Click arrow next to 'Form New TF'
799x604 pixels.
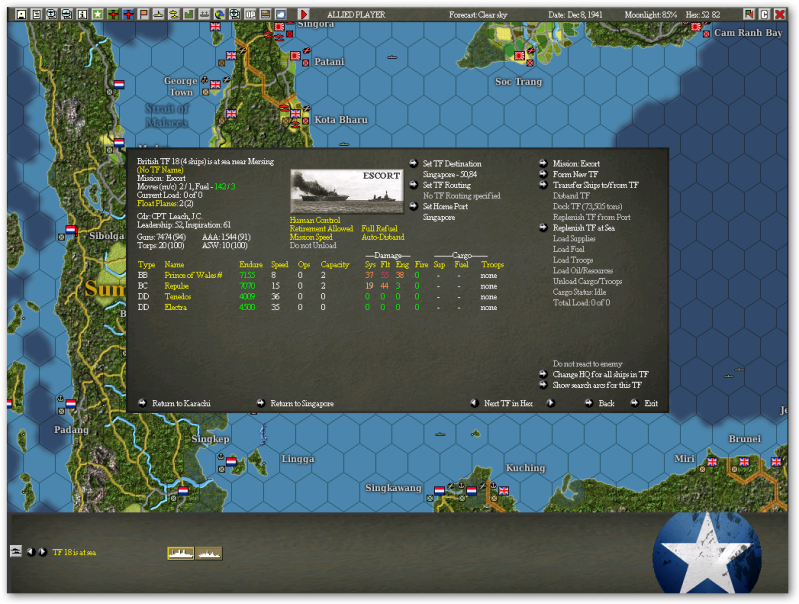pyautogui.click(x=543, y=174)
